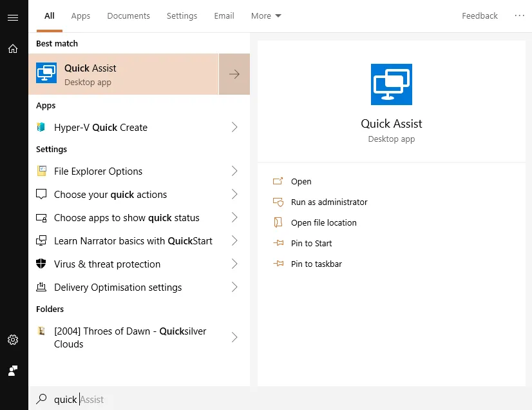This screenshot has width=532, height=410.
Task: Click the quick status lock screen icon
Action: click(x=41, y=218)
